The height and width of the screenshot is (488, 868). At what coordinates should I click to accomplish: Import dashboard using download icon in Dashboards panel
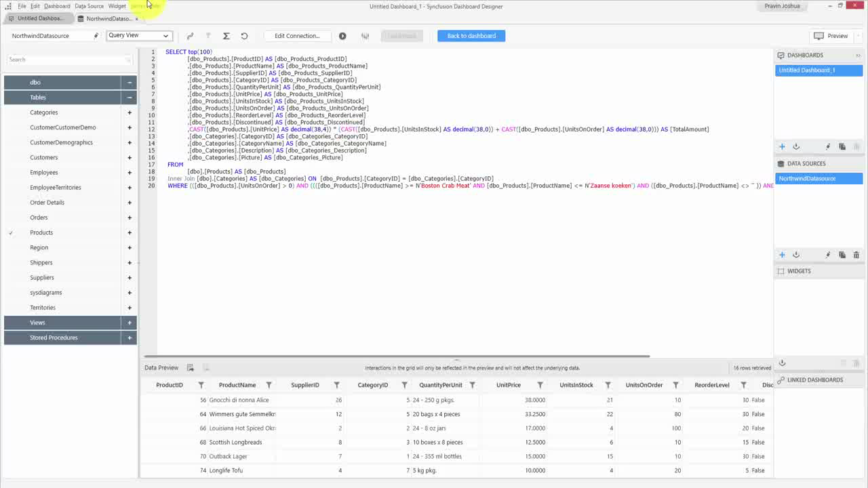point(796,146)
